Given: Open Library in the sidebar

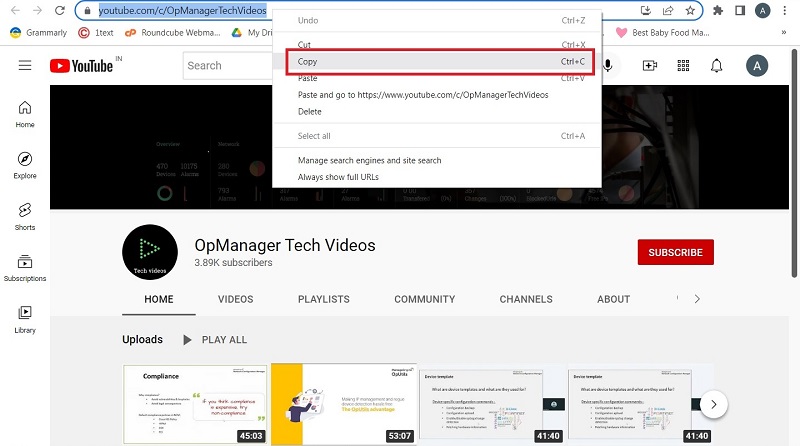Looking at the screenshot, I should pos(25,319).
